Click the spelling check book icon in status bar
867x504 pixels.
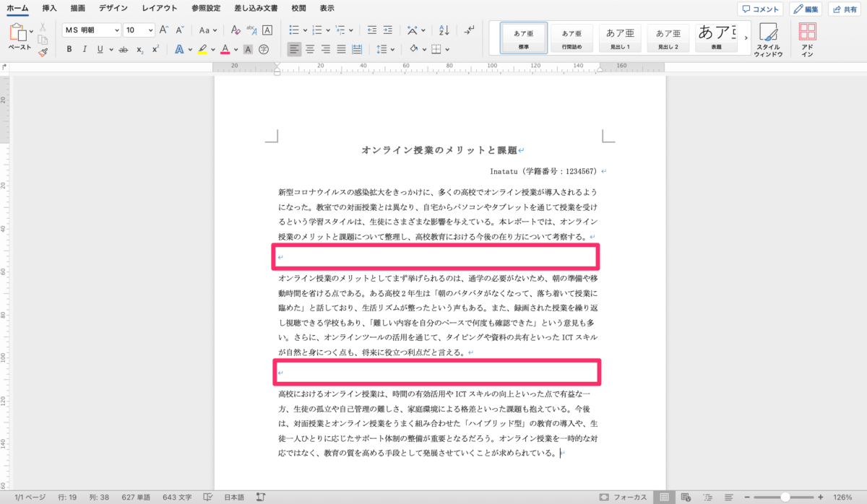(x=208, y=498)
